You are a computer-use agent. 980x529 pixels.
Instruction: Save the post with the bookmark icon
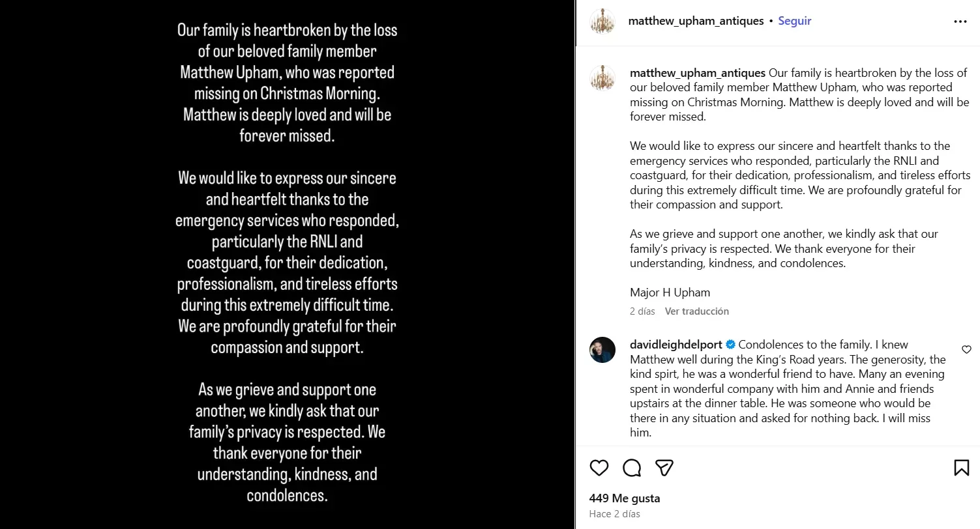coord(961,468)
